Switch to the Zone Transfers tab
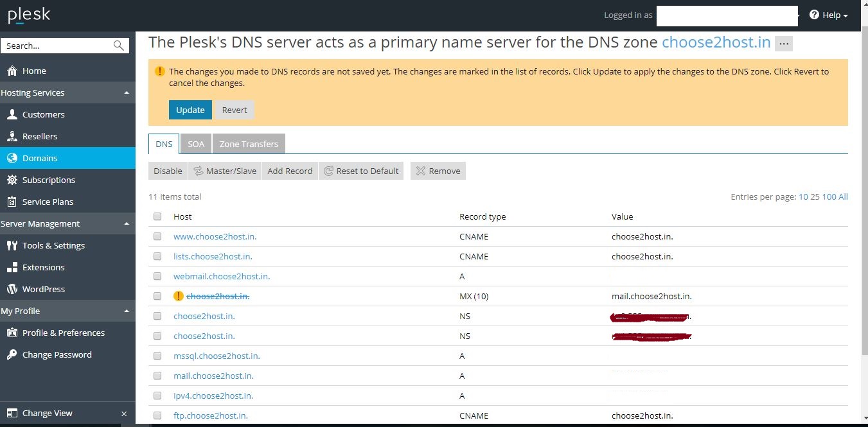Viewport: 868px width, 427px height. tap(249, 144)
